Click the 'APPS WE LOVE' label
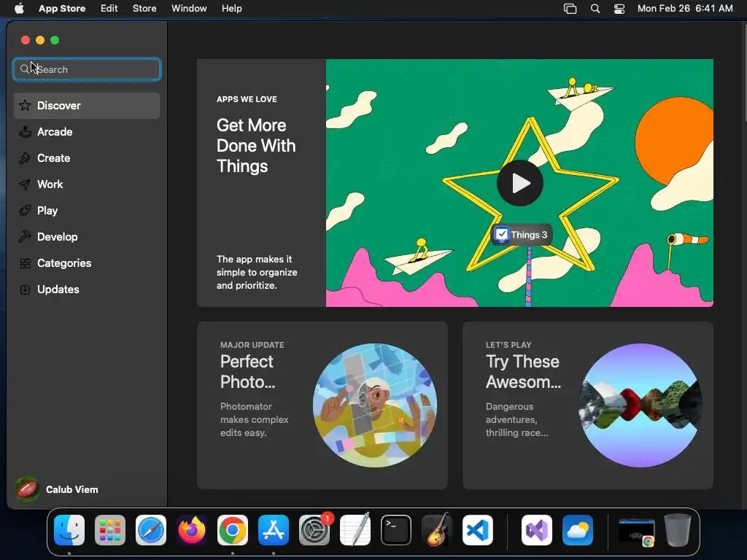Viewport: 747px width, 560px height. [x=247, y=99]
